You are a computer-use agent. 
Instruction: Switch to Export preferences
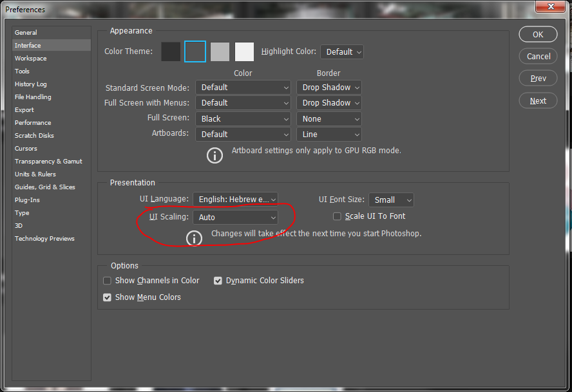(51, 110)
